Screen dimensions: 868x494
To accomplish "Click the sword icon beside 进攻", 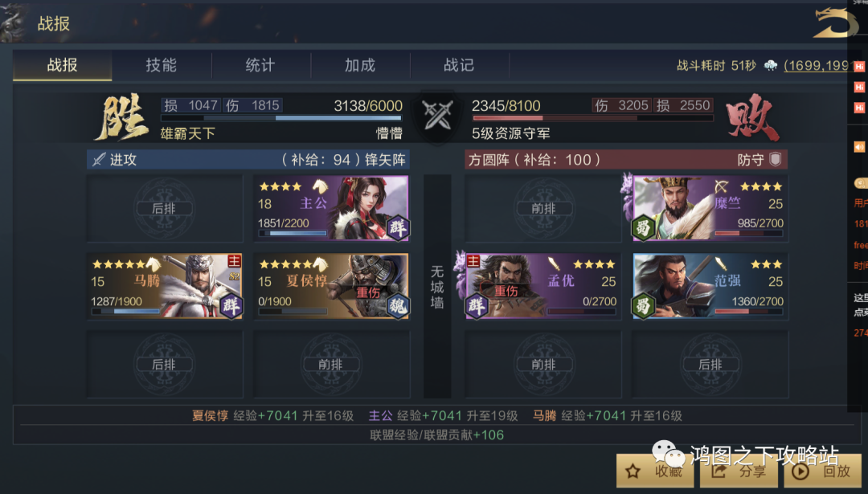I will point(99,160).
